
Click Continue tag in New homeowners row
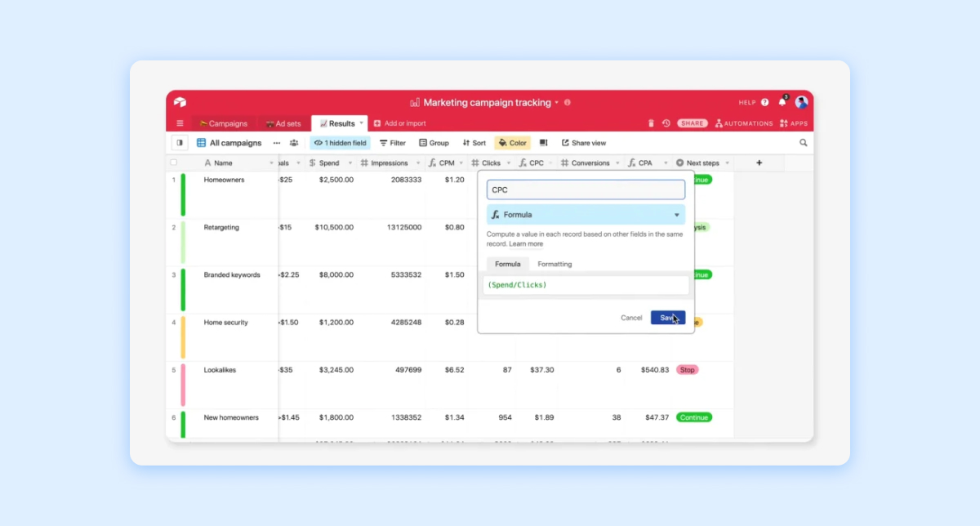point(694,417)
